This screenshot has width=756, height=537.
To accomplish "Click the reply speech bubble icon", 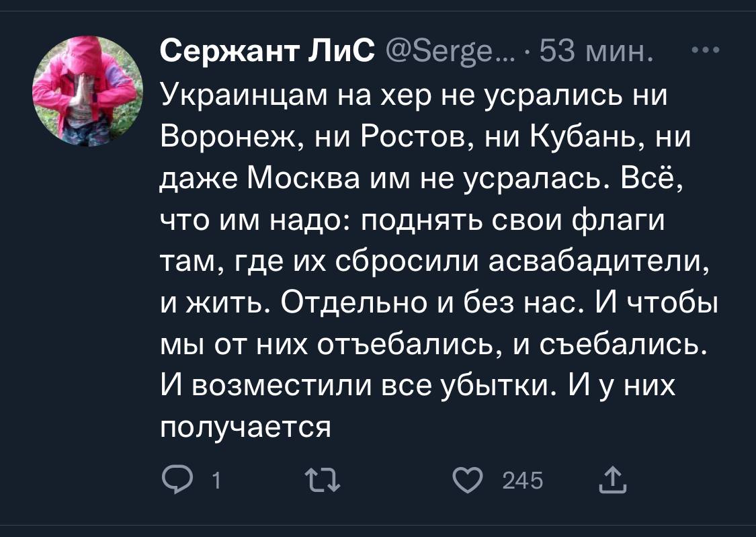I will 177,480.
